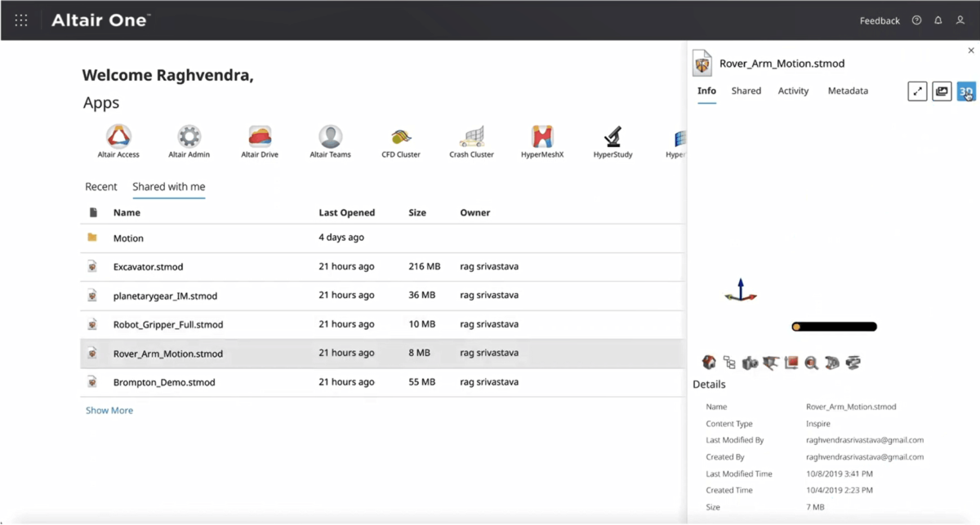
Task: Launch the Altair Access app
Action: 118,141
